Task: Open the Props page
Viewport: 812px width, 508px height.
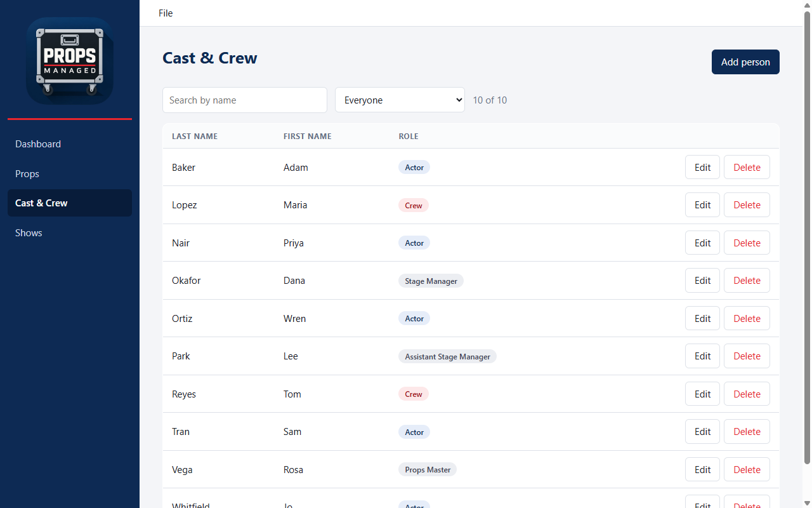Action: (70, 174)
